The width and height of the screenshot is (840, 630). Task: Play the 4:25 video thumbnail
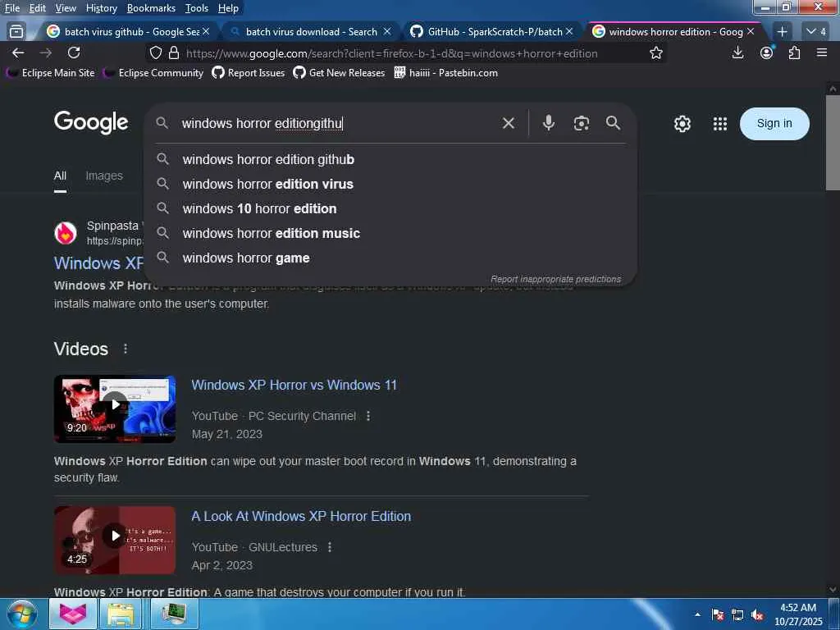[x=115, y=540]
